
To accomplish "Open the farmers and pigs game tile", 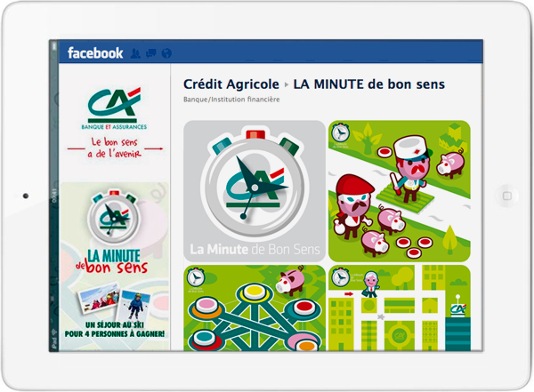I will click(399, 191).
